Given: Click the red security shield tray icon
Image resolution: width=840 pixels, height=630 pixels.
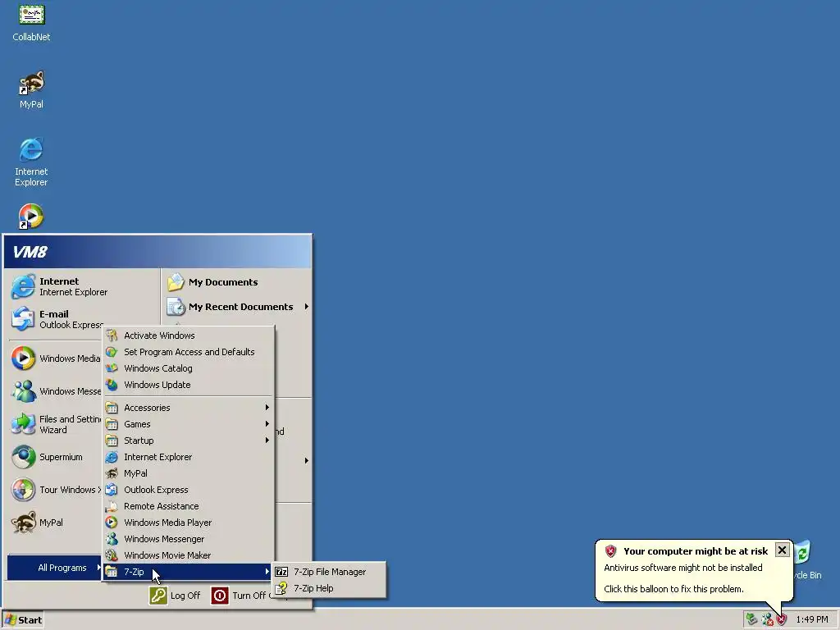Looking at the screenshot, I should 782,619.
